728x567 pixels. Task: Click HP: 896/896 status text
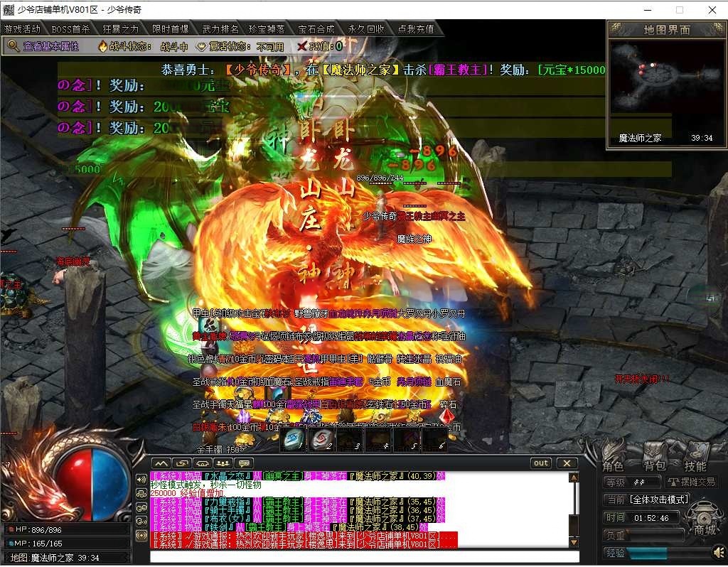38,529
